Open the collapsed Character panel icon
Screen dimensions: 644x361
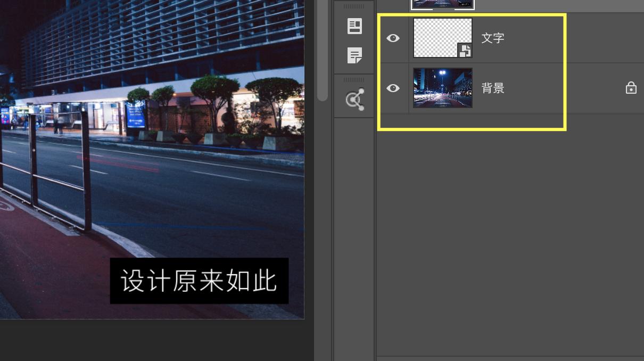click(x=354, y=26)
